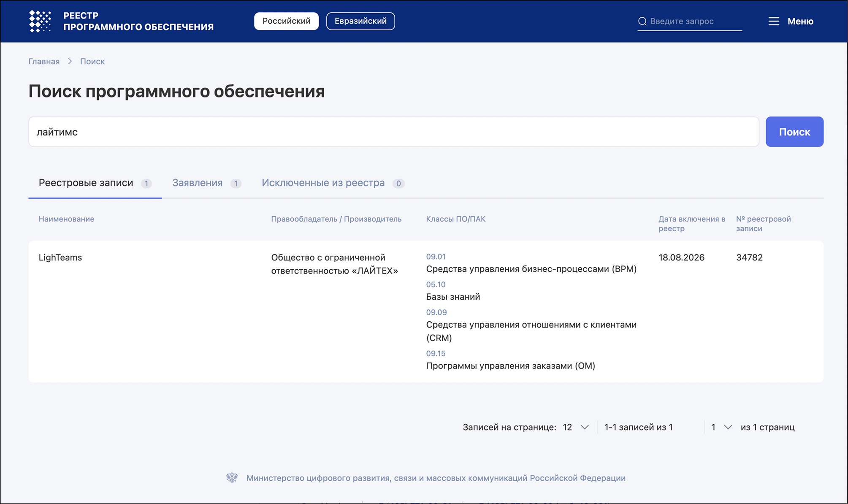Click the blue Поиск button
This screenshot has height=504, width=848.
click(x=794, y=132)
